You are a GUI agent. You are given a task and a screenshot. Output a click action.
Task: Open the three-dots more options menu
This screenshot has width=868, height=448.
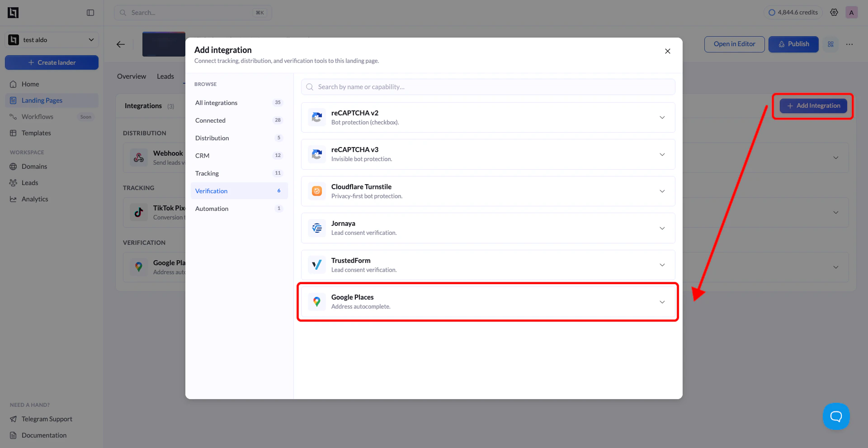[849, 44]
